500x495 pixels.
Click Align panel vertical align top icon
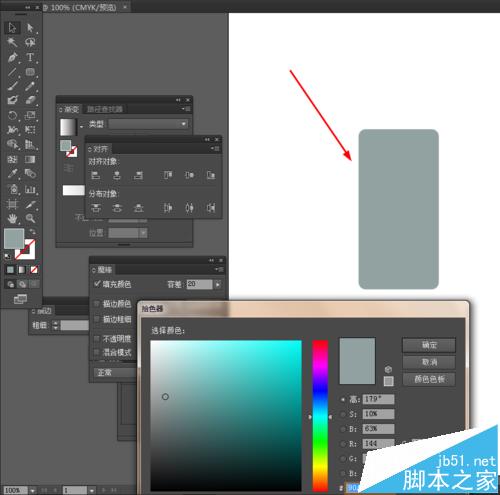pos(168,175)
